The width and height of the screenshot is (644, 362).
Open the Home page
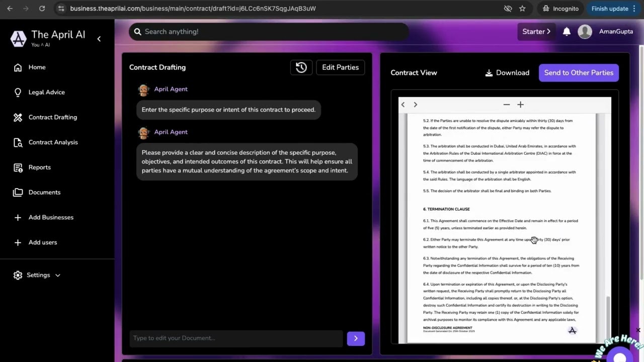click(x=37, y=67)
